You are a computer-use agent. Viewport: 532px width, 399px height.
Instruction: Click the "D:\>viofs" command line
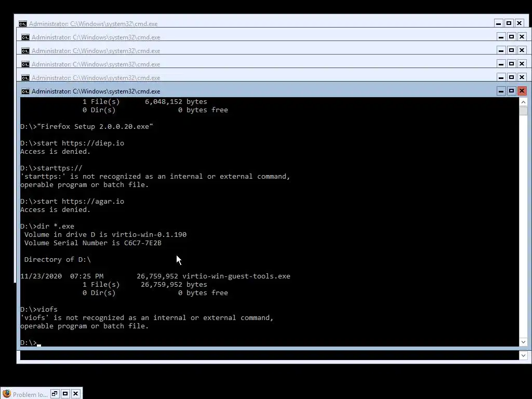pyautogui.click(x=38, y=310)
